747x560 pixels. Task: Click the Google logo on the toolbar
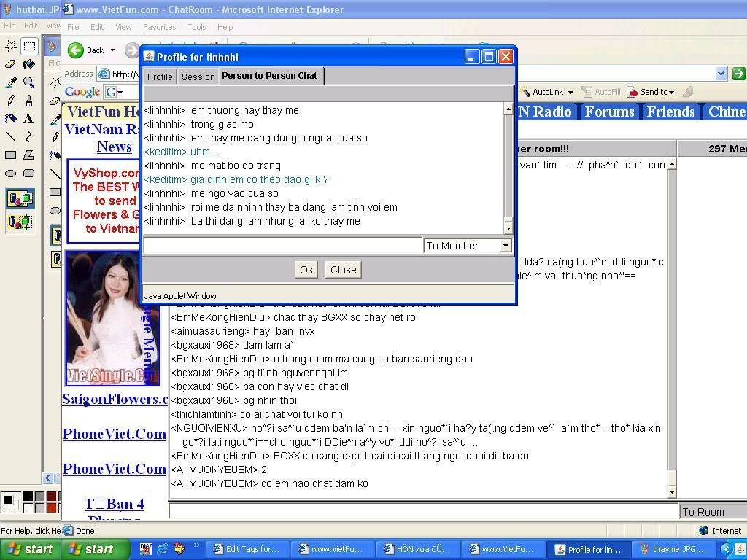(82, 91)
